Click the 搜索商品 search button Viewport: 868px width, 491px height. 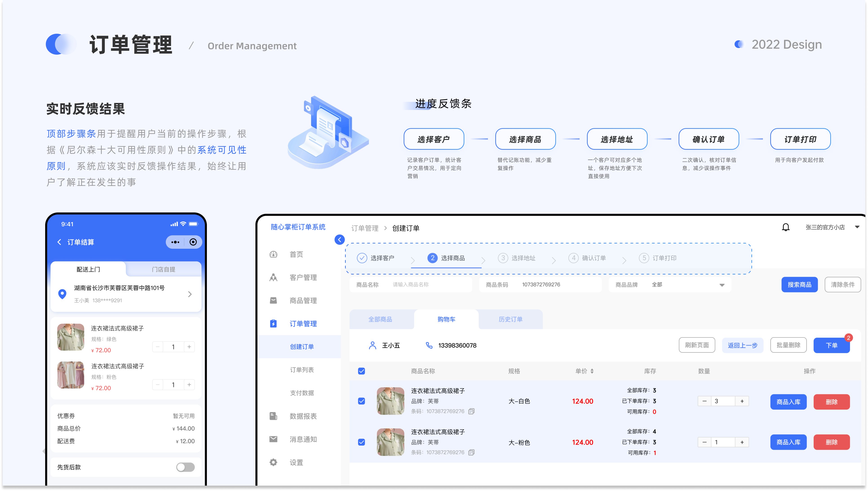click(x=800, y=285)
